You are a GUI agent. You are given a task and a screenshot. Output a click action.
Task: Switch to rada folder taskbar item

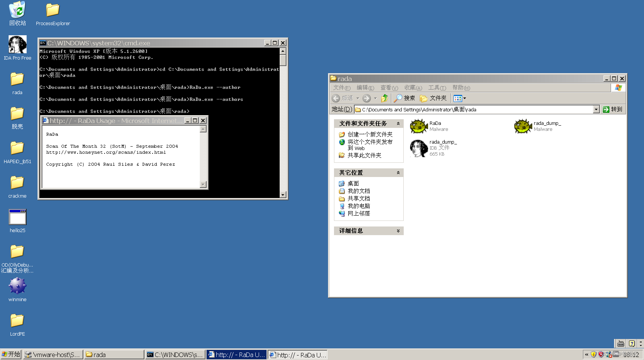coord(114,354)
